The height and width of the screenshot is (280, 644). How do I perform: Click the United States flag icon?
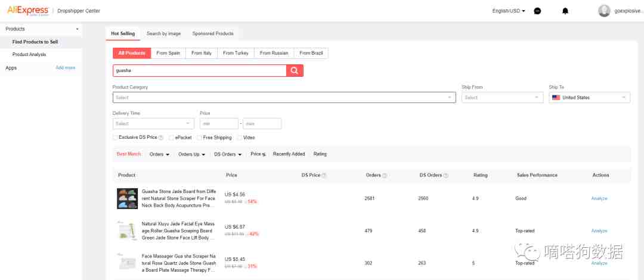(x=556, y=98)
